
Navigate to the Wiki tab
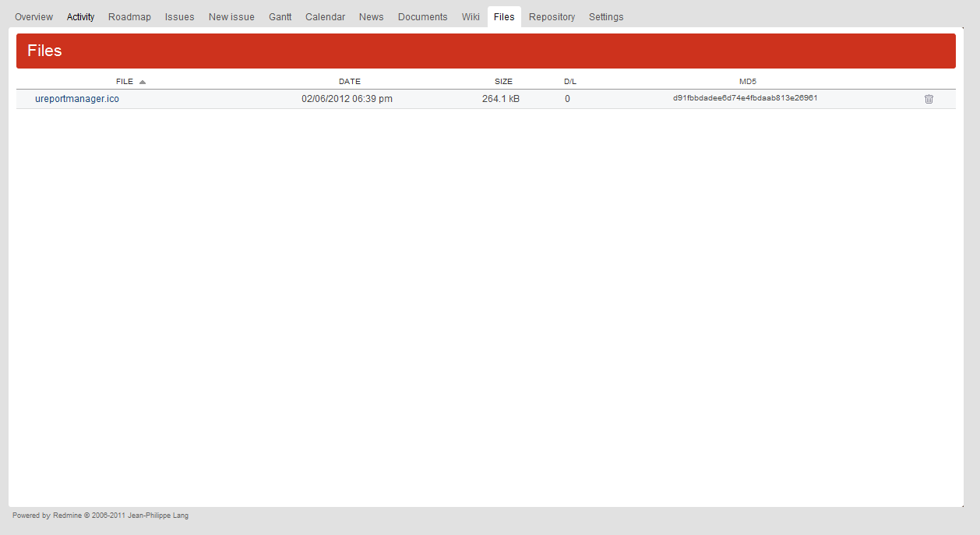(471, 17)
